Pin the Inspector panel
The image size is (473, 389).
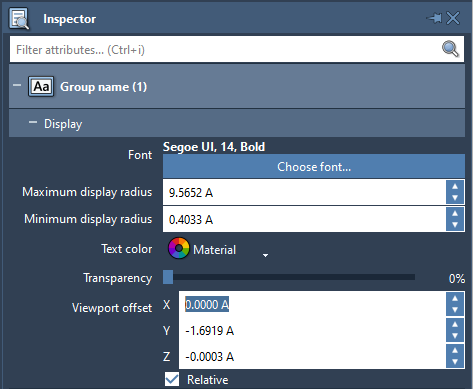(434, 18)
